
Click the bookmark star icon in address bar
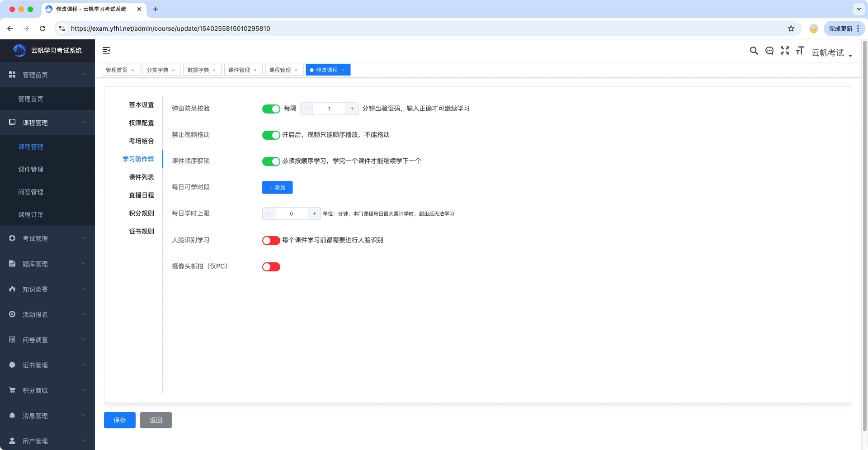[791, 28]
